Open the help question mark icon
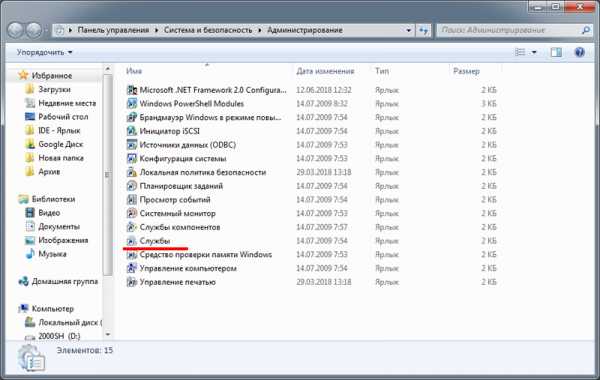This screenshot has height=380, width=600. (x=579, y=52)
